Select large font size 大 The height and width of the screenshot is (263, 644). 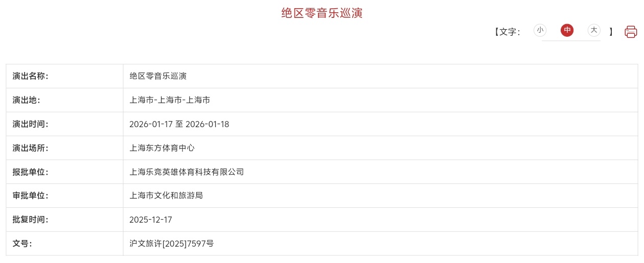point(593,30)
